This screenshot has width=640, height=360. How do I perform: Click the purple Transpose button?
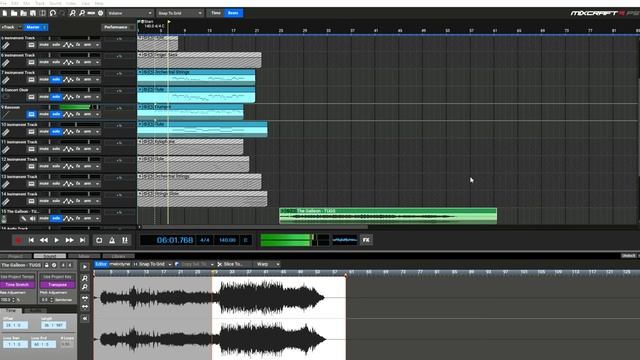tap(57, 285)
